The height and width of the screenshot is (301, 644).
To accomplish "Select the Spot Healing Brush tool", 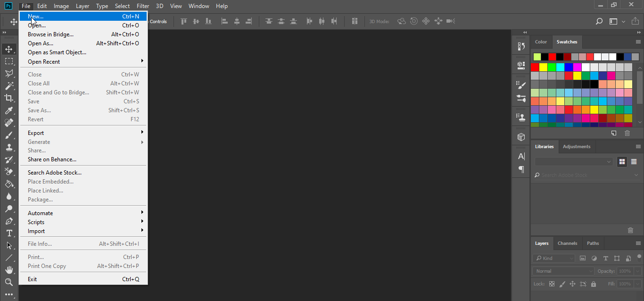I will coord(9,123).
